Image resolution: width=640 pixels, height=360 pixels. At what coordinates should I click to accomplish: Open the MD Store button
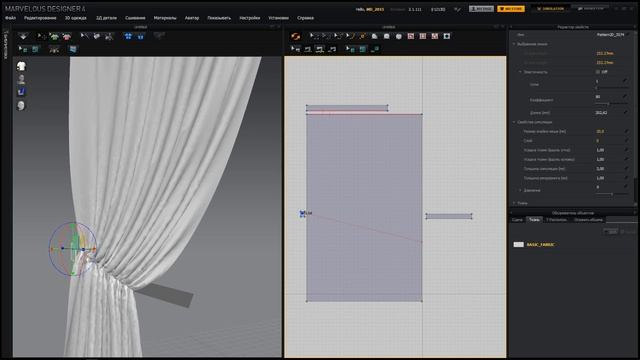pos(511,9)
